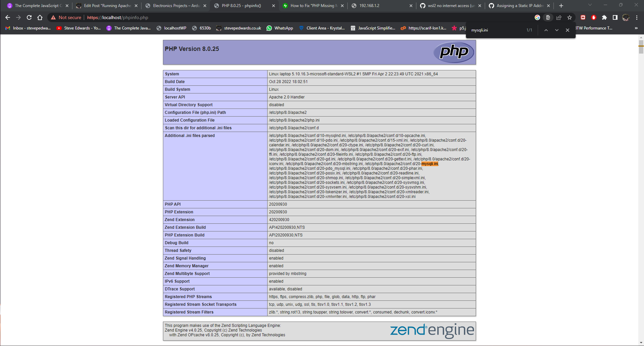Jump to previous find result arrow

tap(546, 30)
